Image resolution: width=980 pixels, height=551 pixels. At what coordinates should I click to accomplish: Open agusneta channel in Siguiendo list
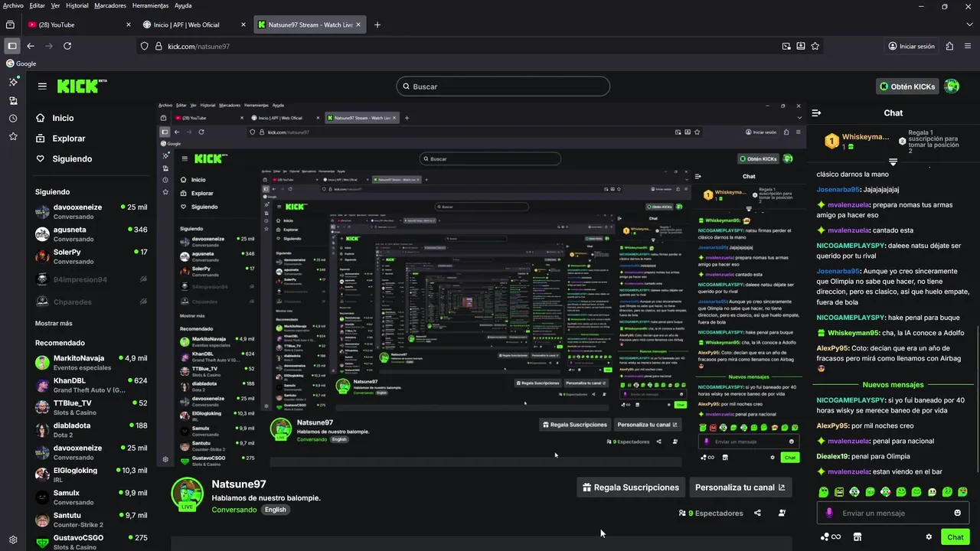click(91, 233)
